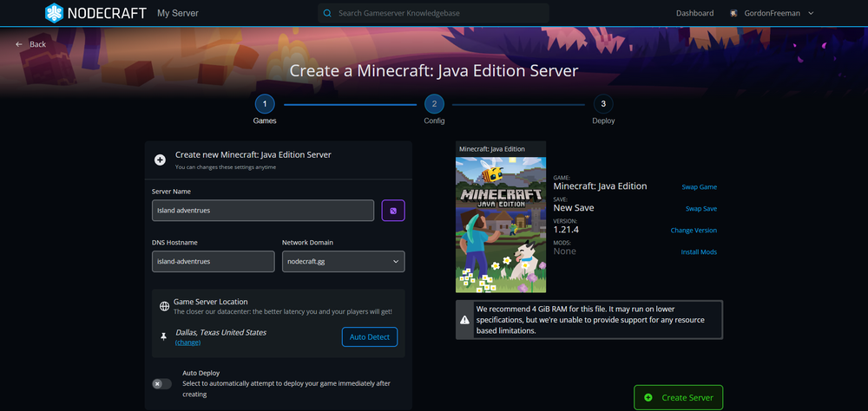Select step 3 Deploy
868x411 pixels.
(x=603, y=104)
